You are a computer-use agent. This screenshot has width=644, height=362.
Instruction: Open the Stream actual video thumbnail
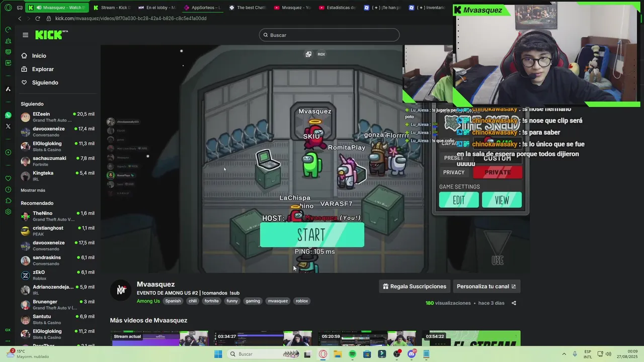point(159,338)
